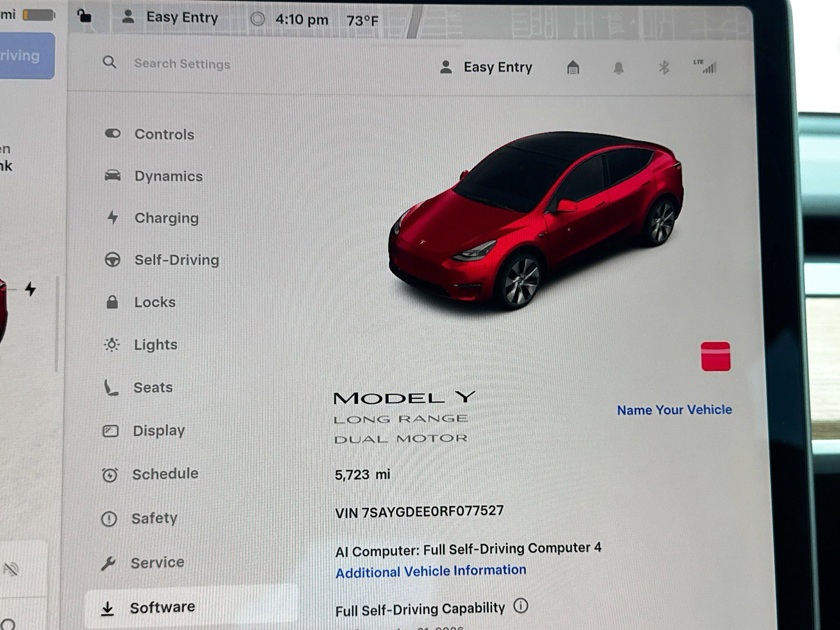The width and height of the screenshot is (840, 630).
Task: Select Display in the settings list
Action: pos(144,430)
